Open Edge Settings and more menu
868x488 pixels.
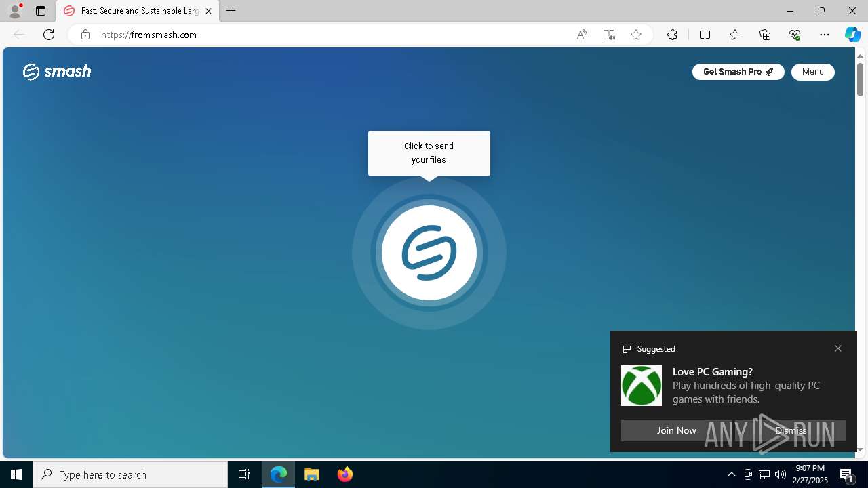(x=825, y=35)
